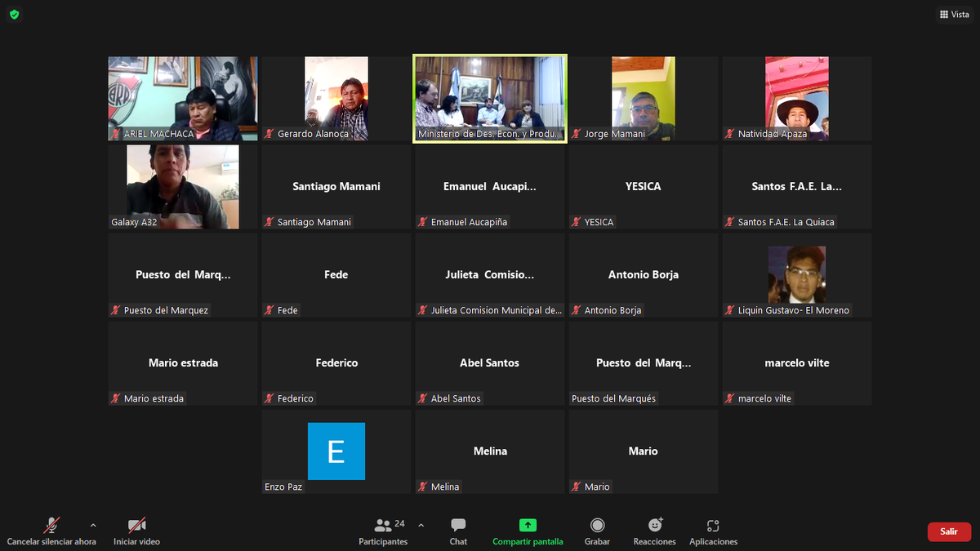Click the large YESICA name tile
Viewport: 980px width, 551px height.
coord(644,187)
